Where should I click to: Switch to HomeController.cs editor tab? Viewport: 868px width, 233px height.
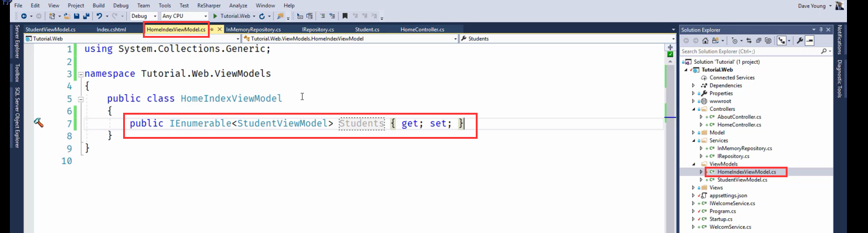[x=423, y=29]
